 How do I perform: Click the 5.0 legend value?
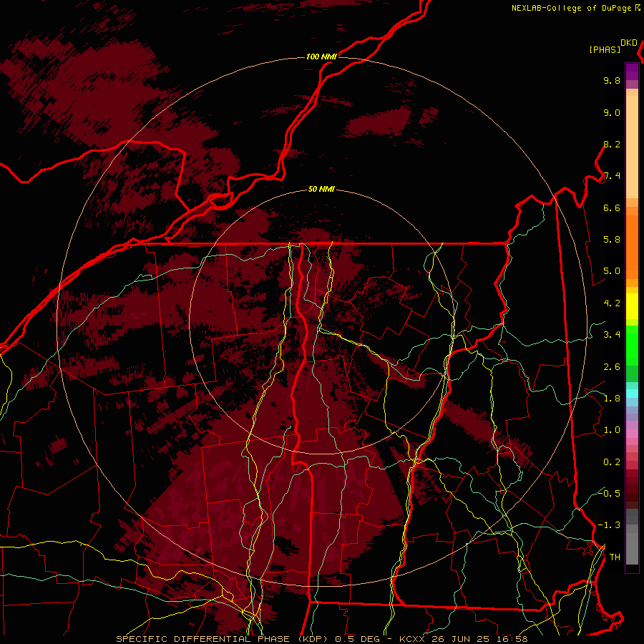tap(612, 271)
